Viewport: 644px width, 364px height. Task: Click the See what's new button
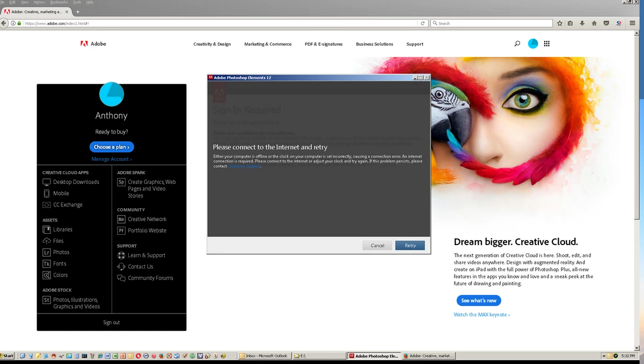pos(479,301)
